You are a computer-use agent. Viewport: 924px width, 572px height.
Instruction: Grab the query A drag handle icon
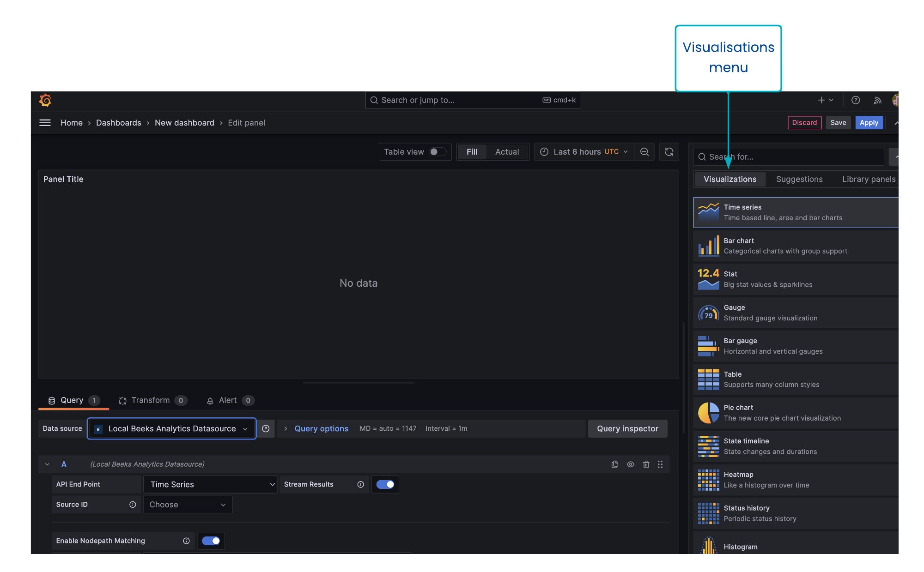[x=660, y=464]
